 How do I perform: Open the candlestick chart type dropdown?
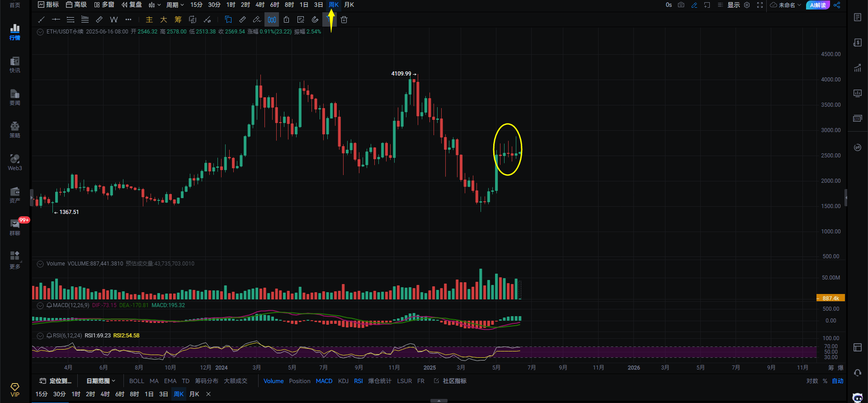[155, 5]
